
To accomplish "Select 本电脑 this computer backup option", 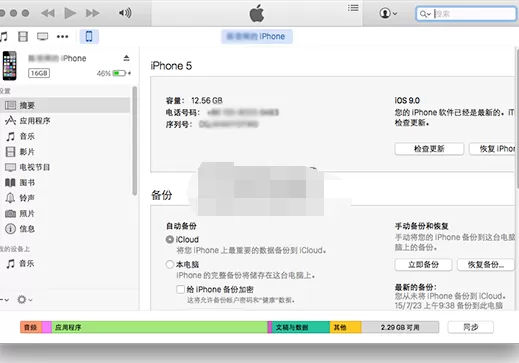I will pos(170,265).
